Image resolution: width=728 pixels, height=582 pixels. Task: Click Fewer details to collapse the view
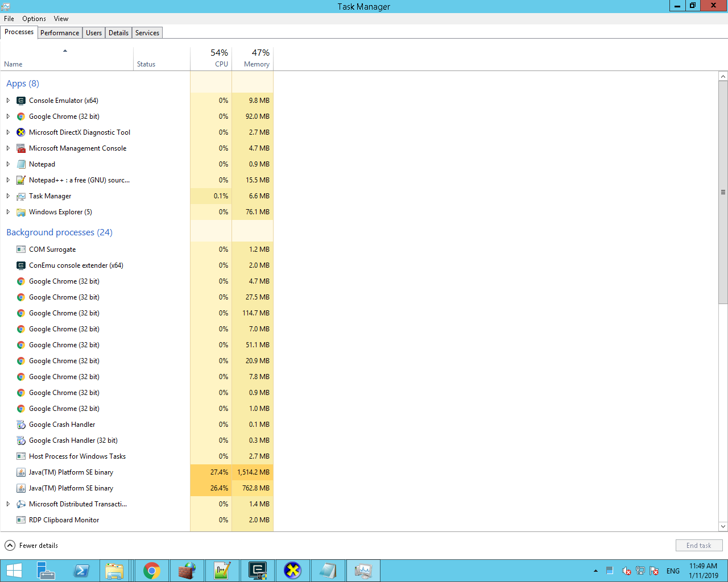tap(31, 546)
